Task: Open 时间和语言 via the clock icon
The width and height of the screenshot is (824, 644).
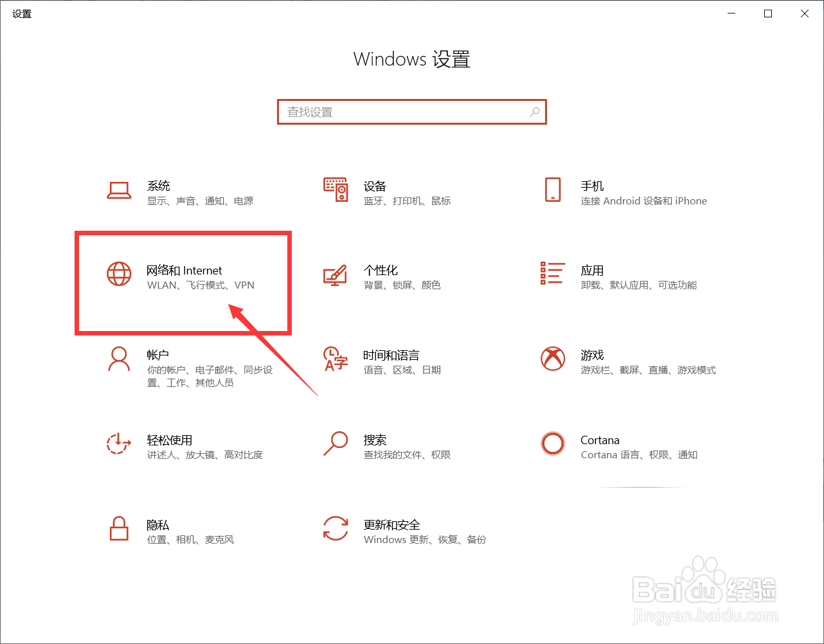Action: click(335, 360)
